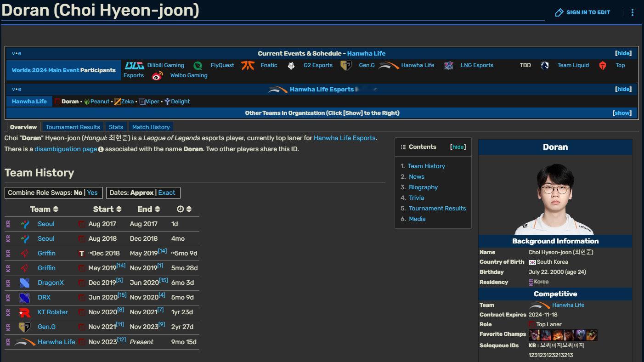Click the Top Laner role icon in infobox
This screenshot has height=362, width=644.
532,324
